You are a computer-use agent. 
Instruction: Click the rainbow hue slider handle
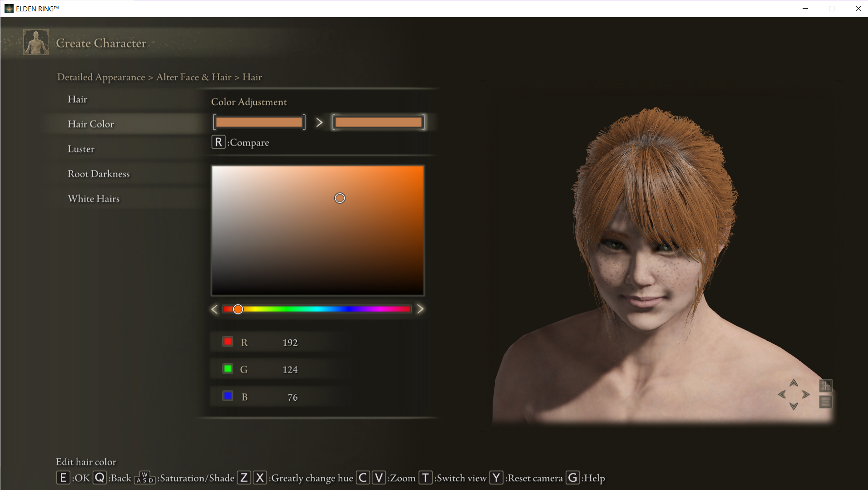[x=238, y=309]
